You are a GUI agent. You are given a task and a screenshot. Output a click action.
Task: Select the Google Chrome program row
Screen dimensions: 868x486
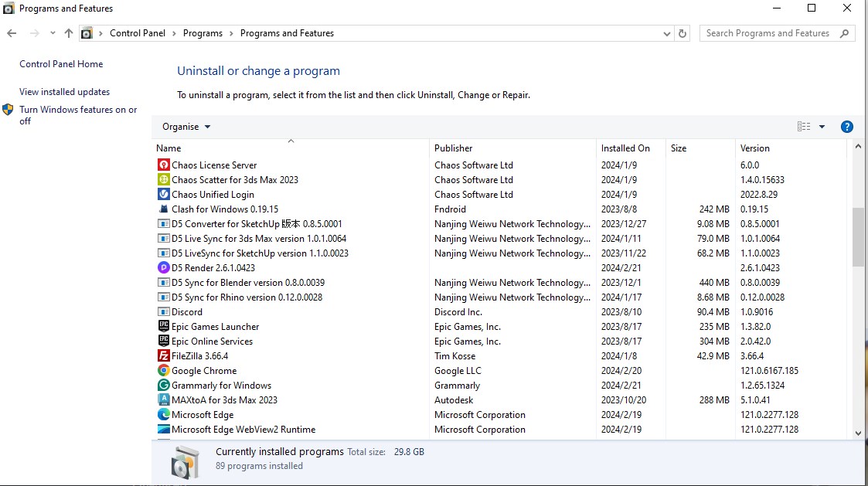500,370
